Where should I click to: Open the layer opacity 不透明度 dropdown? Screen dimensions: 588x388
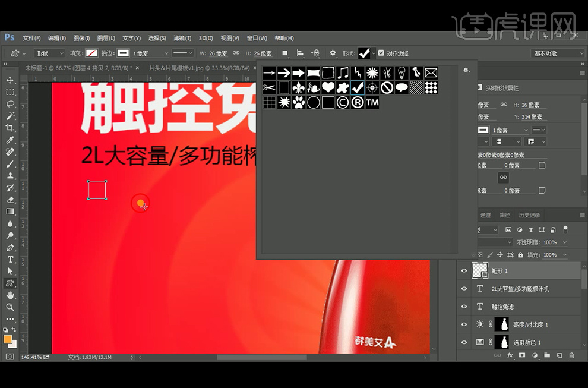pyautogui.click(x=565, y=242)
